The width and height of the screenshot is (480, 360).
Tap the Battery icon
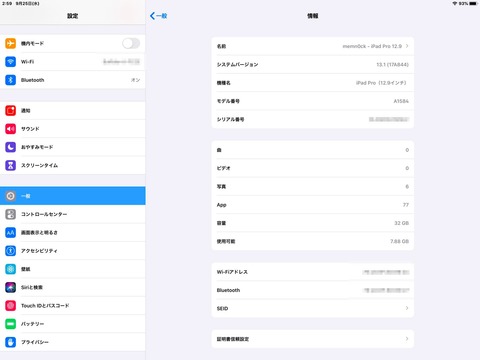pos(10,324)
